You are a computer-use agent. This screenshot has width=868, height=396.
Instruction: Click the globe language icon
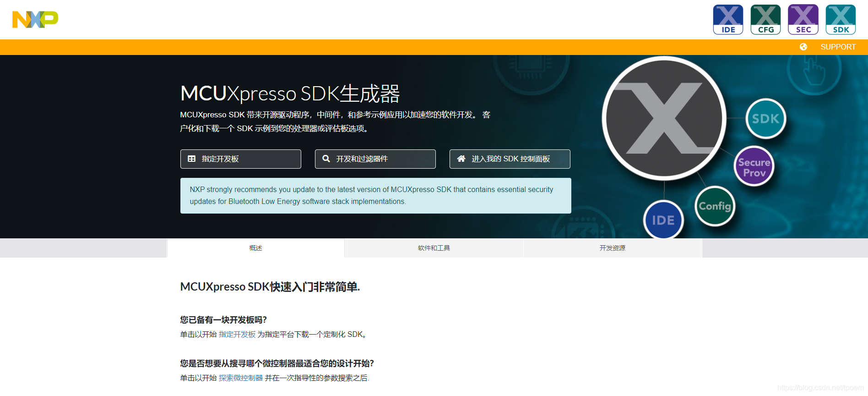[x=803, y=47]
